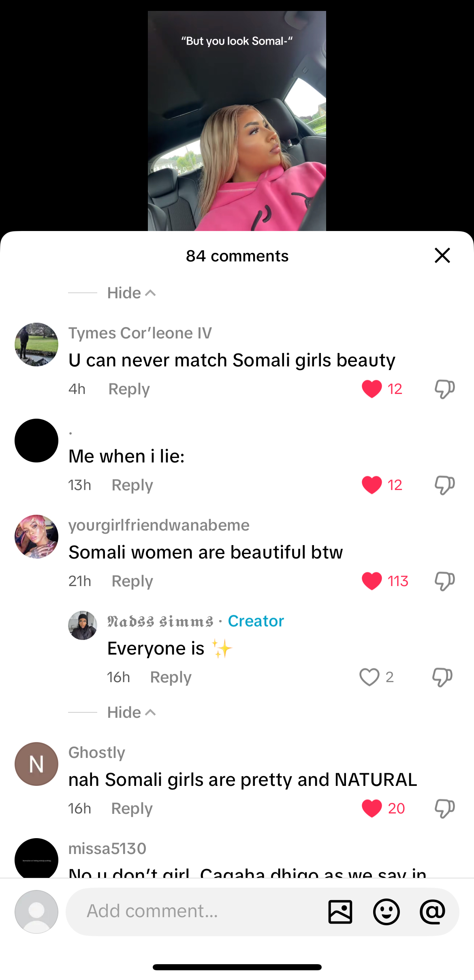Dislike Ghostly's comment
474x980 pixels.
(444, 809)
